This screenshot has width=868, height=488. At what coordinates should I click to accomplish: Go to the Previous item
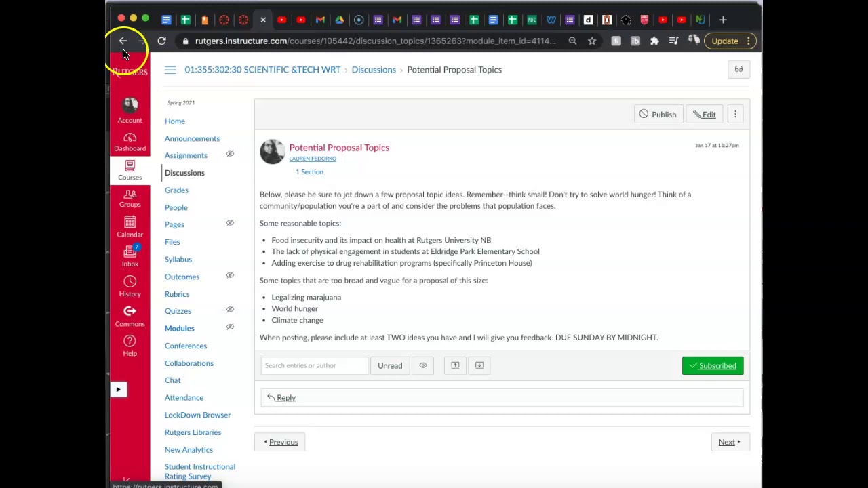click(x=280, y=442)
